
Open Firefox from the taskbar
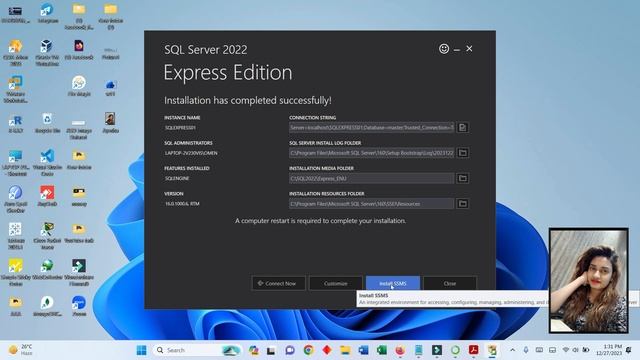point(400,350)
